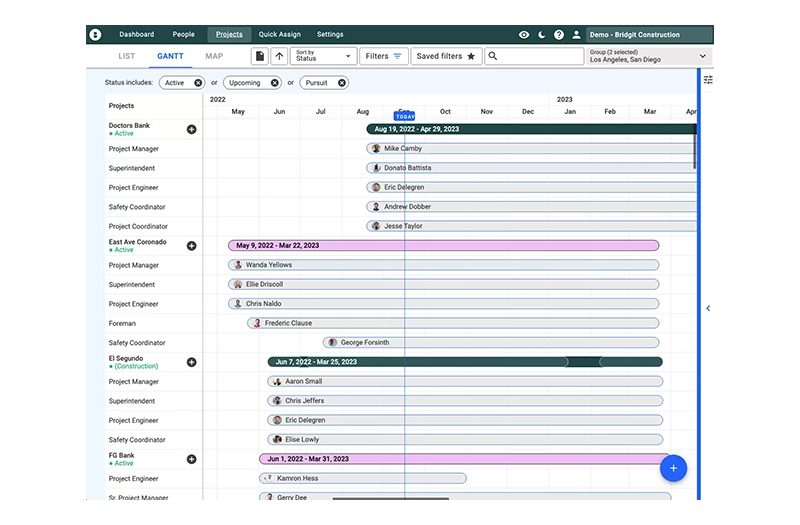Image resolution: width=800 pixels, height=525 pixels.
Task: Click Frederic Clause's avatar
Action: pos(257,323)
